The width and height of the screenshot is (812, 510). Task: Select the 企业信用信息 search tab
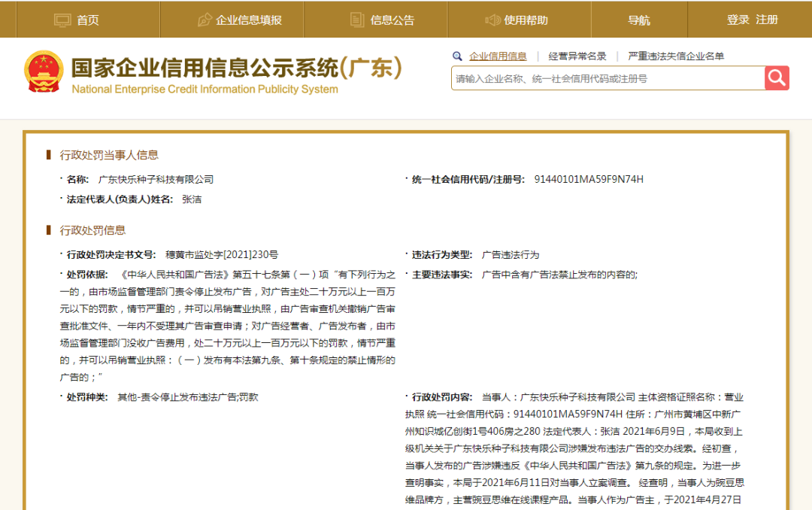pyautogui.click(x=498, y=56)
